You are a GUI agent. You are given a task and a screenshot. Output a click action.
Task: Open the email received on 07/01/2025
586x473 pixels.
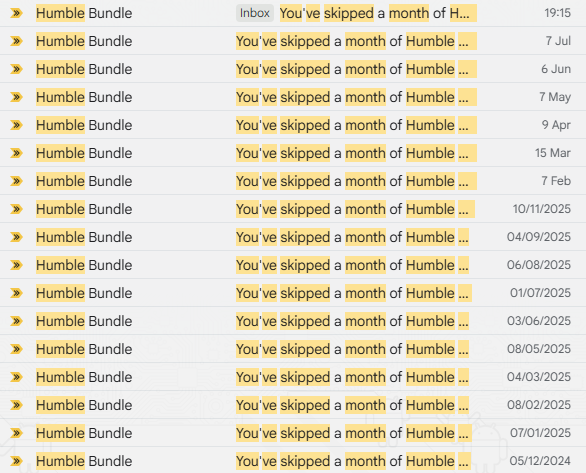pos(293,433)
